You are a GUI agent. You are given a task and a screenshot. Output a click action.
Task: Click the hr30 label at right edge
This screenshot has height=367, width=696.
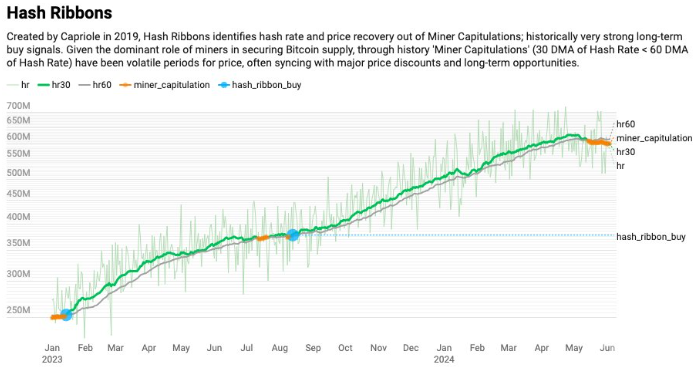tap(625, 152)
